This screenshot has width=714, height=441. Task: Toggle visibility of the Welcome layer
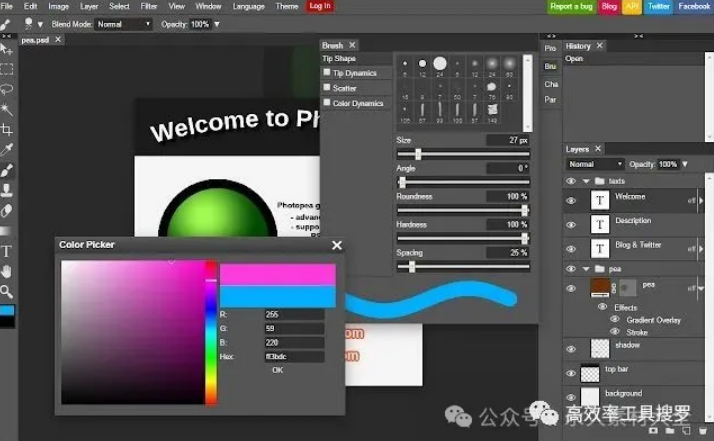(571, 200)
